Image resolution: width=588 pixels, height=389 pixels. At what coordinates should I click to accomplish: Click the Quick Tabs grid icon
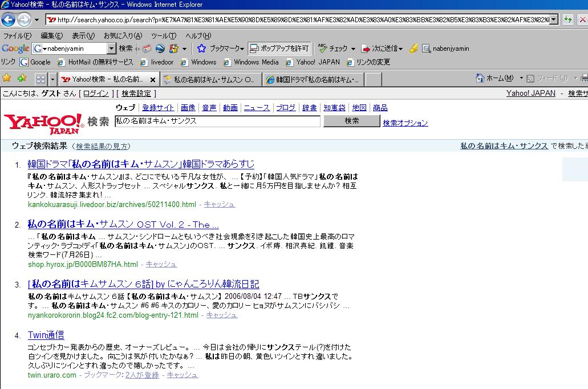(x=41, y=79)
